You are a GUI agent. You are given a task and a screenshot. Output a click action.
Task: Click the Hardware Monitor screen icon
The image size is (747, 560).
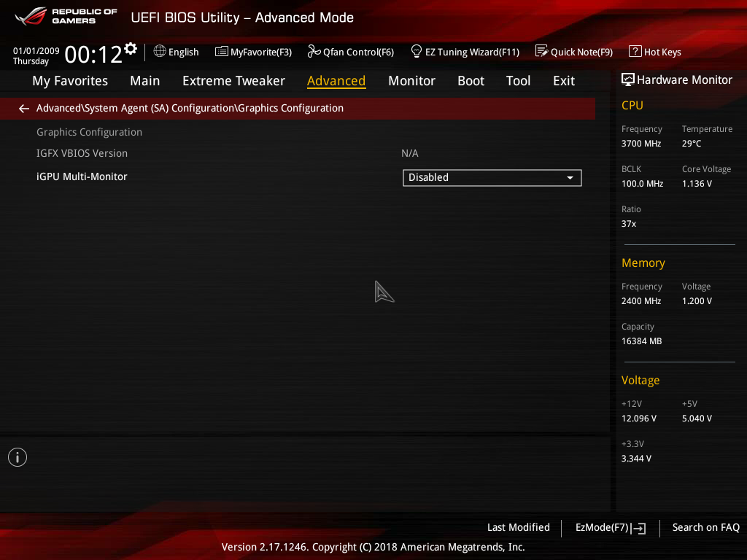pos(627,79)
